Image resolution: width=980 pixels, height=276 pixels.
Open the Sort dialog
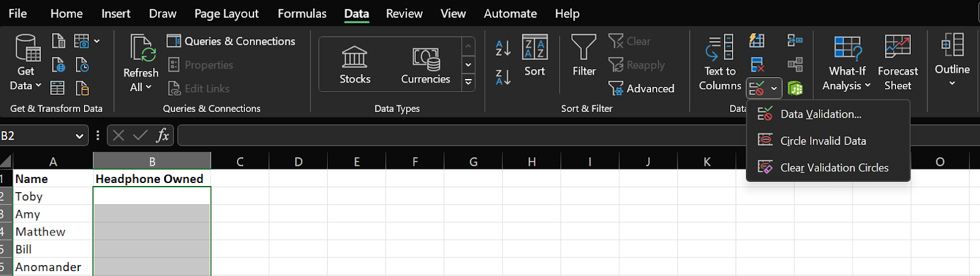[x=535, y=56]
